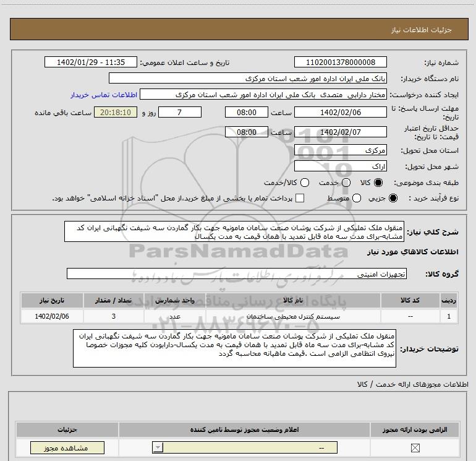Image resolution: width=476 pixels, height=461 pixels.
Task: Click the remaining days field showing 7
Action: click(180, 112)
